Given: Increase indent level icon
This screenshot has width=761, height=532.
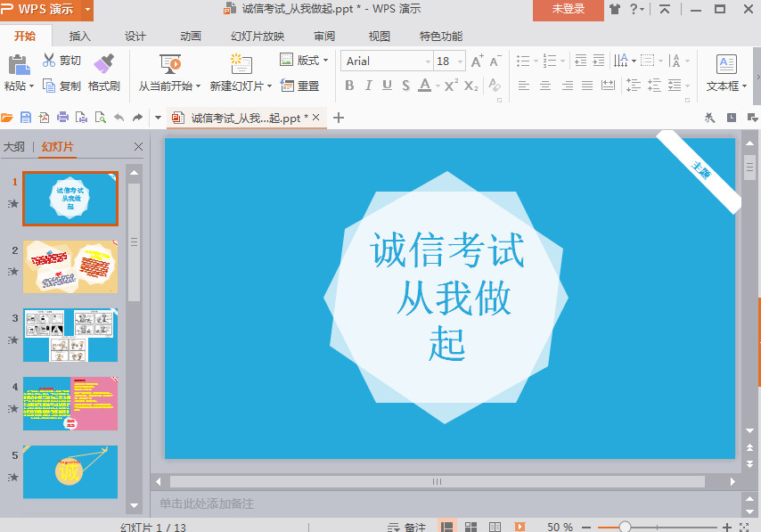Looking at the screenshot, I should point(599,61).
